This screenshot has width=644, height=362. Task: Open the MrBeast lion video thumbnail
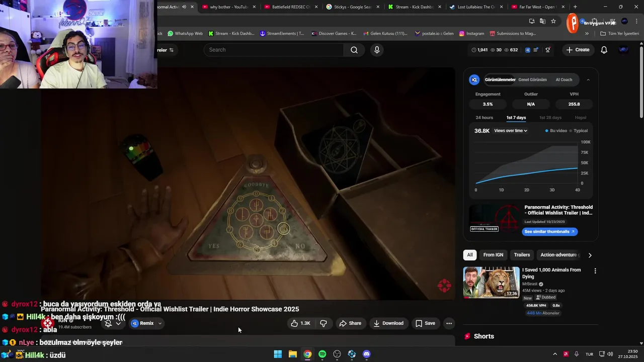click(x=491, y=282)
